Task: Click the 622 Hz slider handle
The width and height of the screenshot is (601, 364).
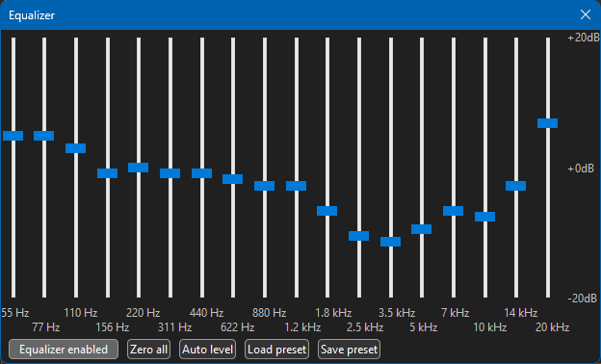Action: [233, 179]
